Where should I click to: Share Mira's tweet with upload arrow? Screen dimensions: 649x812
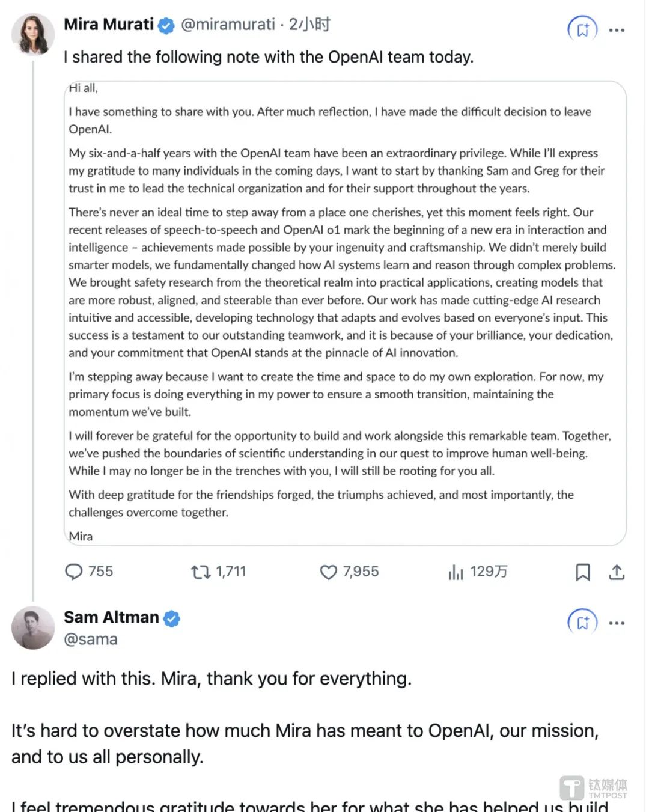point(617,572)
